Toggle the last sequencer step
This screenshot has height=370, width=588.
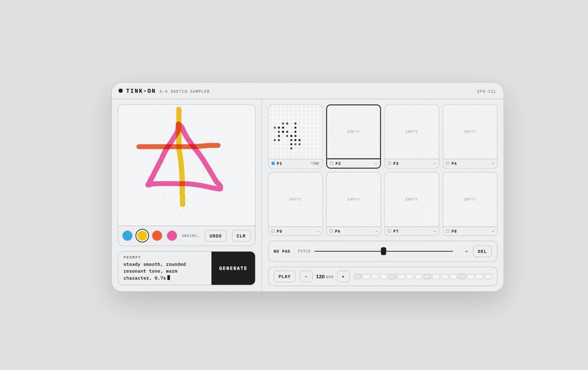[x=488, y=277]
